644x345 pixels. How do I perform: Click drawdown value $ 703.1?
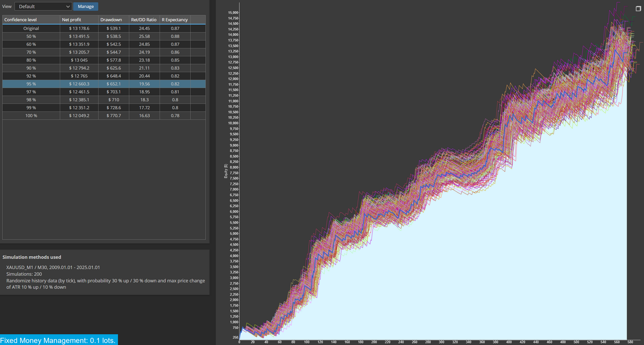(x=114, y=92)
